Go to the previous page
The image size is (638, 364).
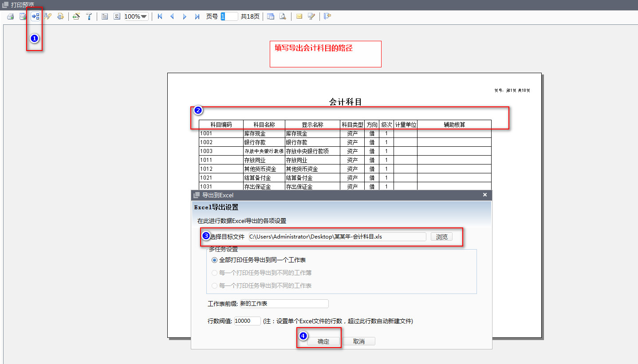coord(172,16)
